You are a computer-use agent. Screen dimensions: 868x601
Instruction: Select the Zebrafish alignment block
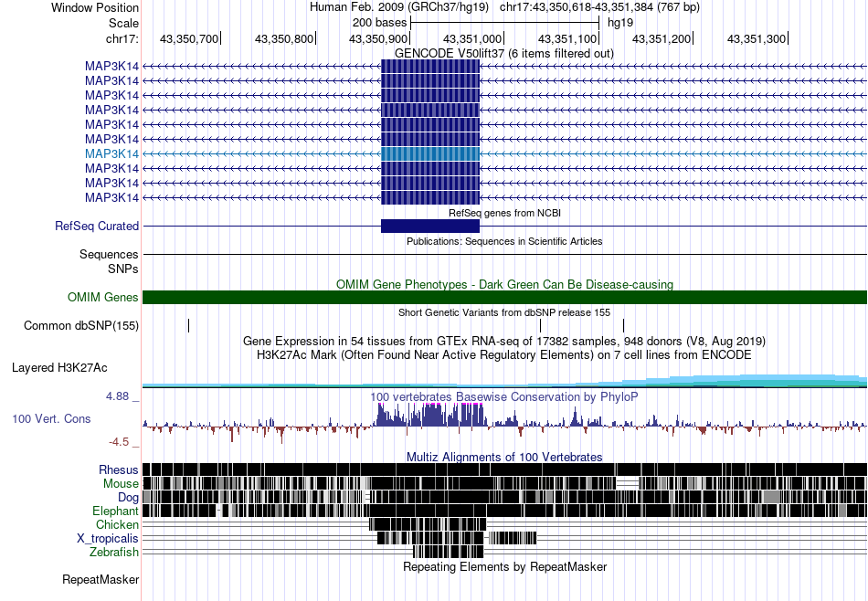click(449, 552)
